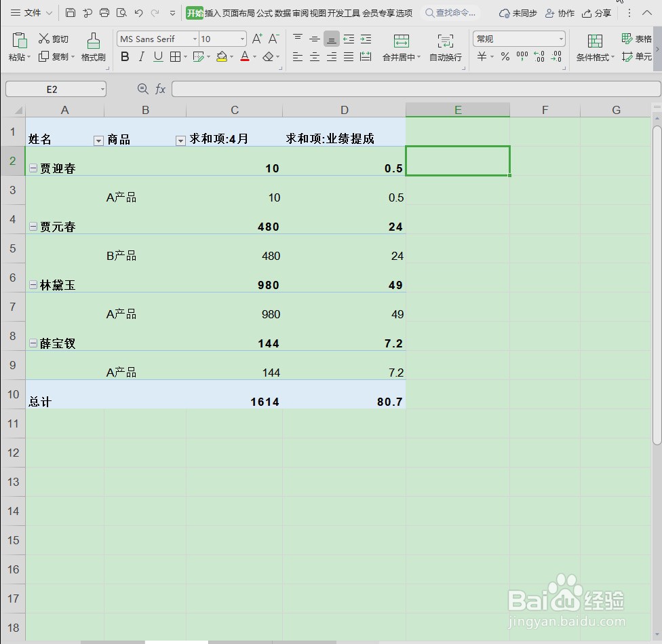Apply percent style with the % icon
Image resolution: width=662 pixels, height=644 pixels.
point(505,57)
